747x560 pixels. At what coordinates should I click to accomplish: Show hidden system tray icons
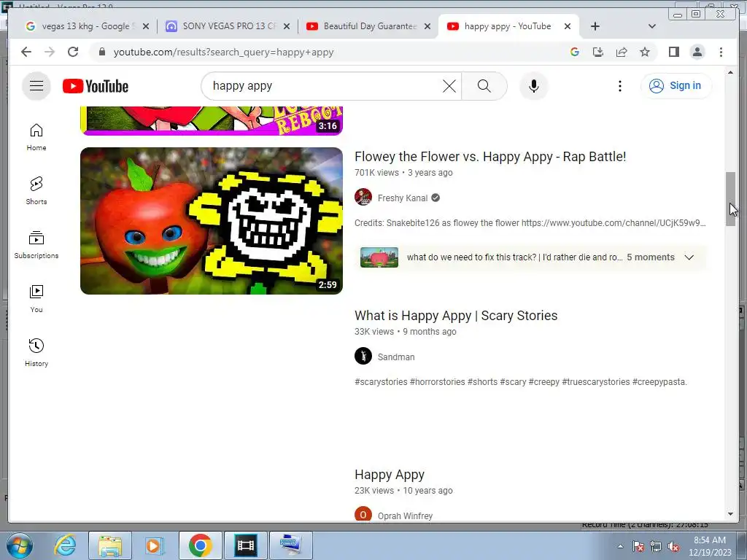pos(620,547)
